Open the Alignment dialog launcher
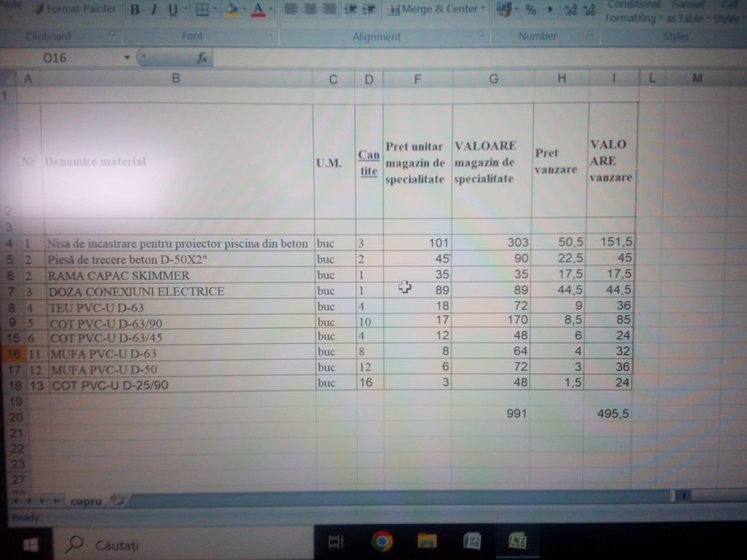 pyautogui.click(x=481, y=34)
